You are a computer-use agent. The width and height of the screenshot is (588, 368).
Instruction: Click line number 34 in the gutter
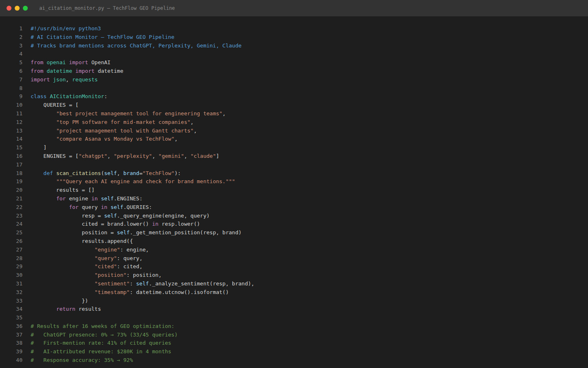click(19, 309)
